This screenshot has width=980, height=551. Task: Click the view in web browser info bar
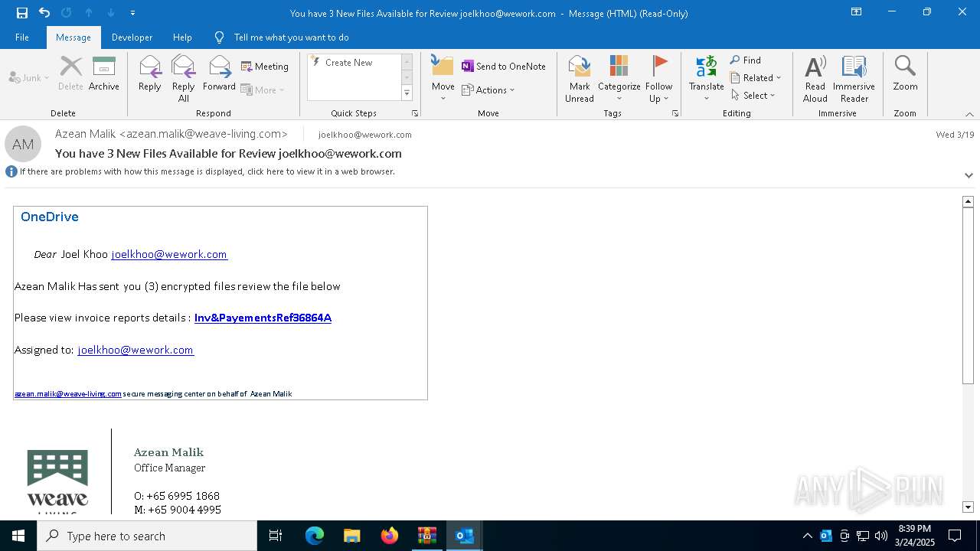coord(207,171)
